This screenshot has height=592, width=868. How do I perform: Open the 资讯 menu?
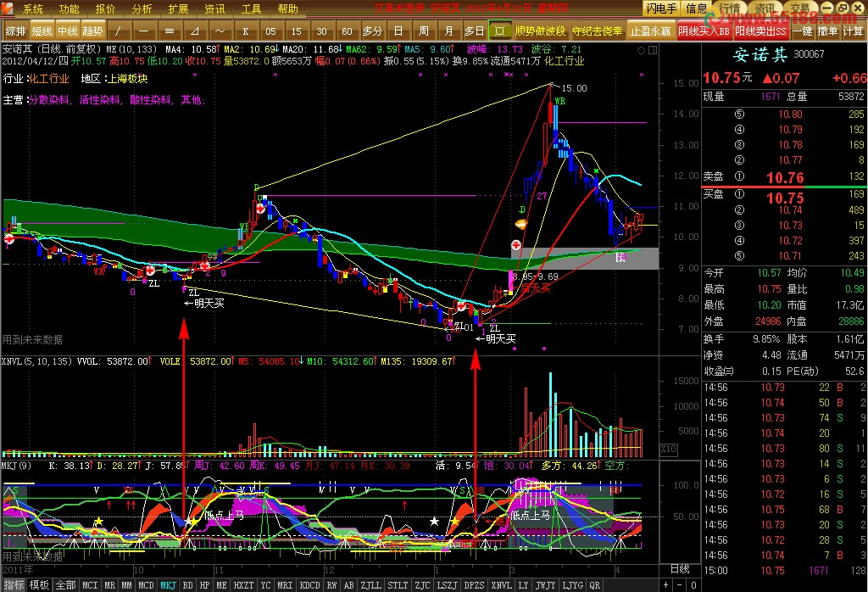(x=214, y=8)
